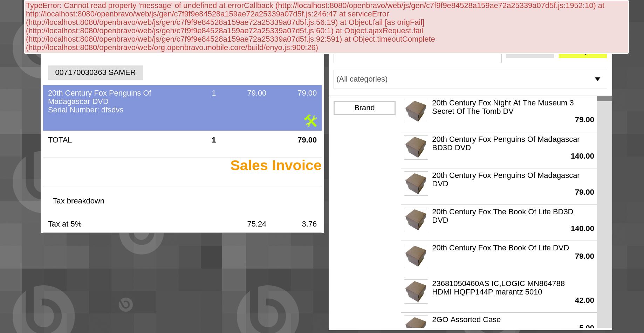Image resolution: width=644 pixels, height=333 pixels.
Task: Click the Sales Invoice label
Action: (x=275, y=165)
